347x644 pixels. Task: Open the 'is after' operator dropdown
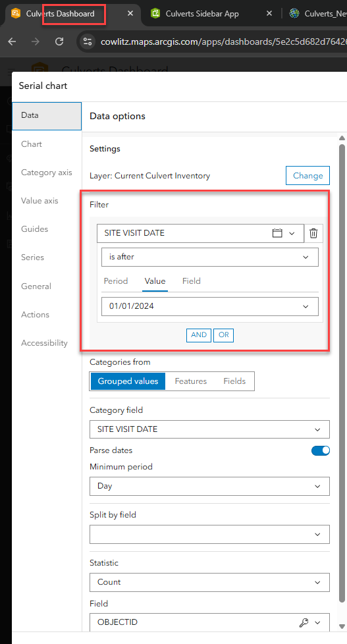(x=210, y=257)
